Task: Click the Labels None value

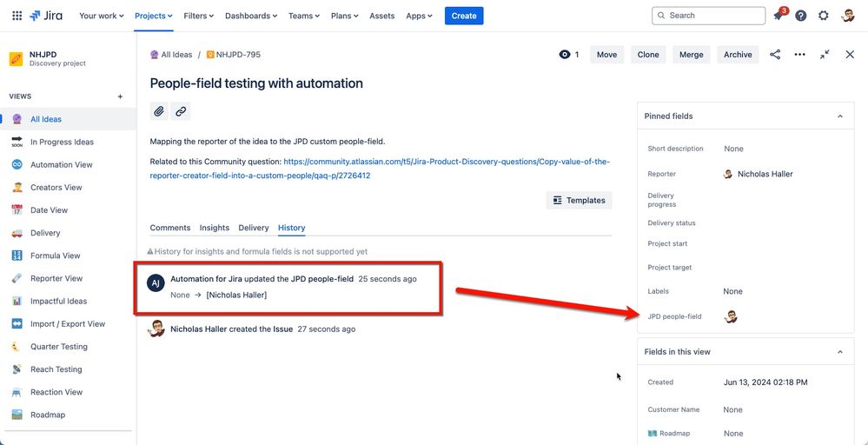Action: [733, 291]
